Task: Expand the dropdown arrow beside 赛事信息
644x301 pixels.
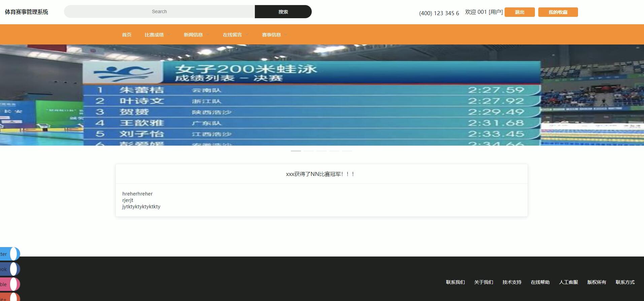Action: click(286, 35)
